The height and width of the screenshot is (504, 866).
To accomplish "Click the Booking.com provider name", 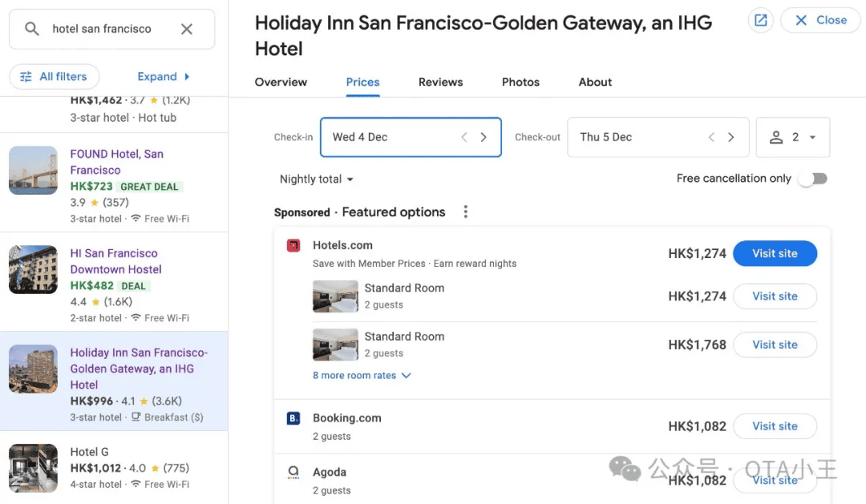I will tap(347, 418).
